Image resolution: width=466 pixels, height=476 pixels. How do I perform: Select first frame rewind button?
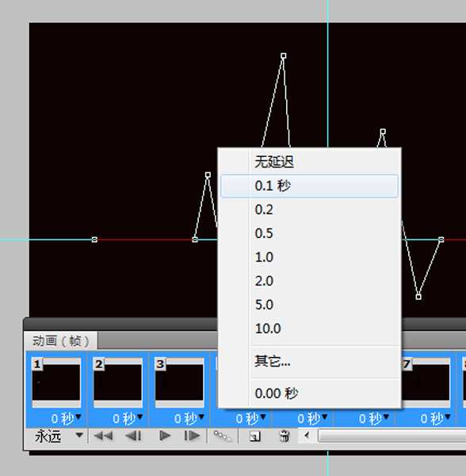click(103, 436)
